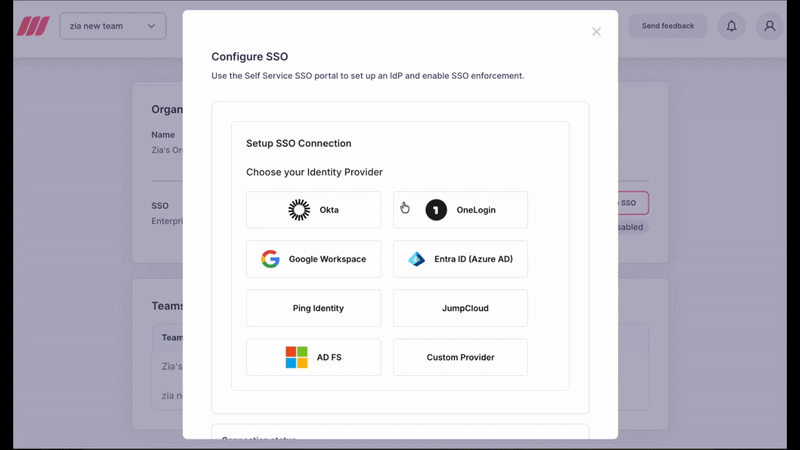The height and width of the screenshot is (450, 800).
Task: Choose Okta as identity provider
Action: pyautogui.click(x=313, y=210)
